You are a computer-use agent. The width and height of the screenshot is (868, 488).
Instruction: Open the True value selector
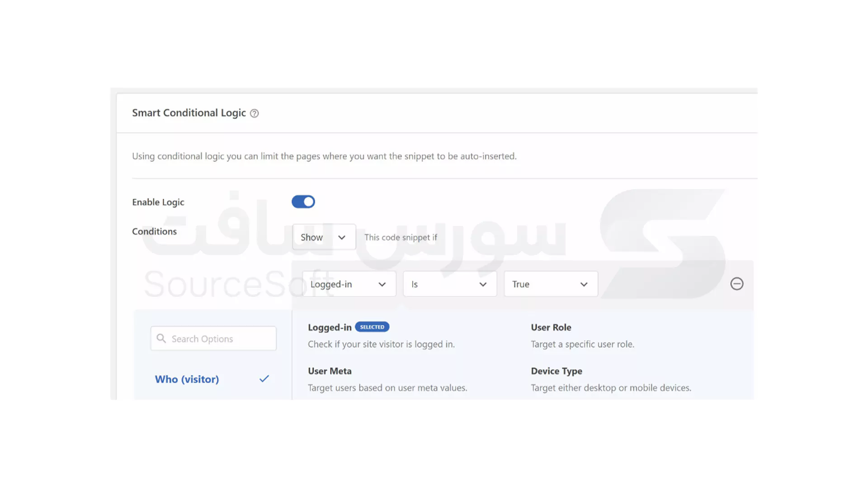[x=551, y=284]
